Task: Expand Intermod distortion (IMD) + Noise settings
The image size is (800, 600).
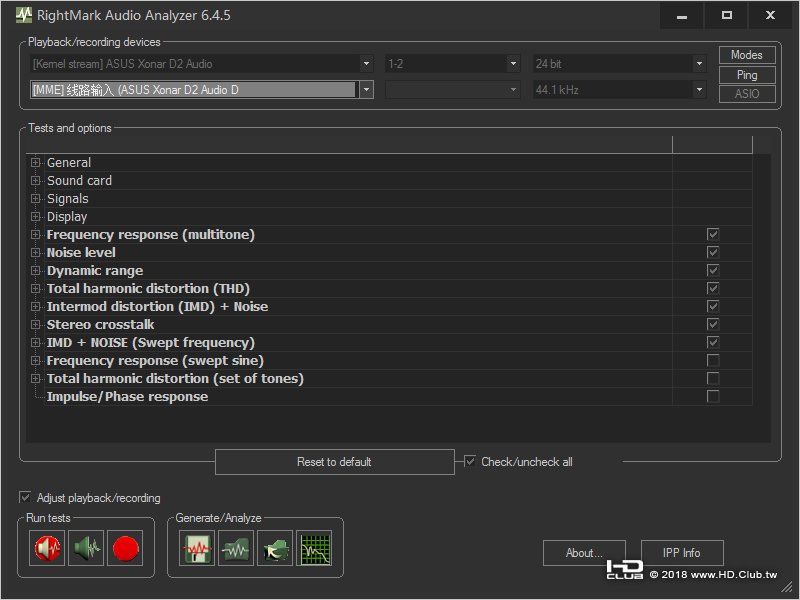Action: [x=35, y=307]
